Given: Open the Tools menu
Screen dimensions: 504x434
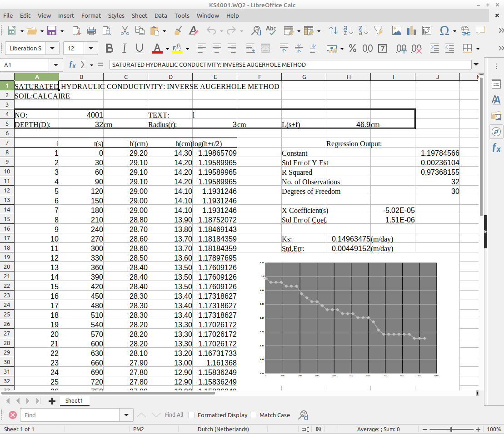Looking at the screenshot, I should 182,15.
